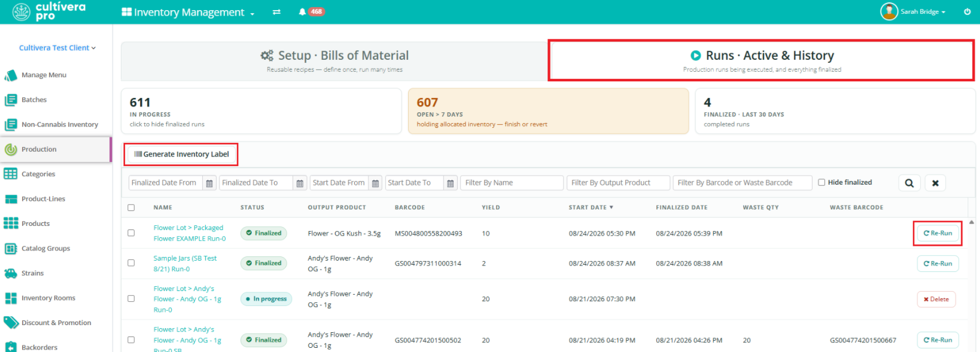Click Generate Inventory Label button
Screen dimensions: 980x352
(x=181, y=154)
